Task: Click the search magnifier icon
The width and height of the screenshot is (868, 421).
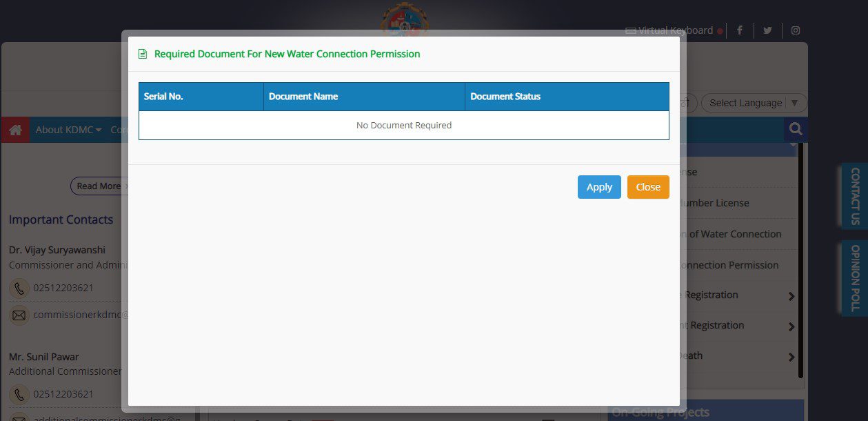Action: [x=795, y=129]
